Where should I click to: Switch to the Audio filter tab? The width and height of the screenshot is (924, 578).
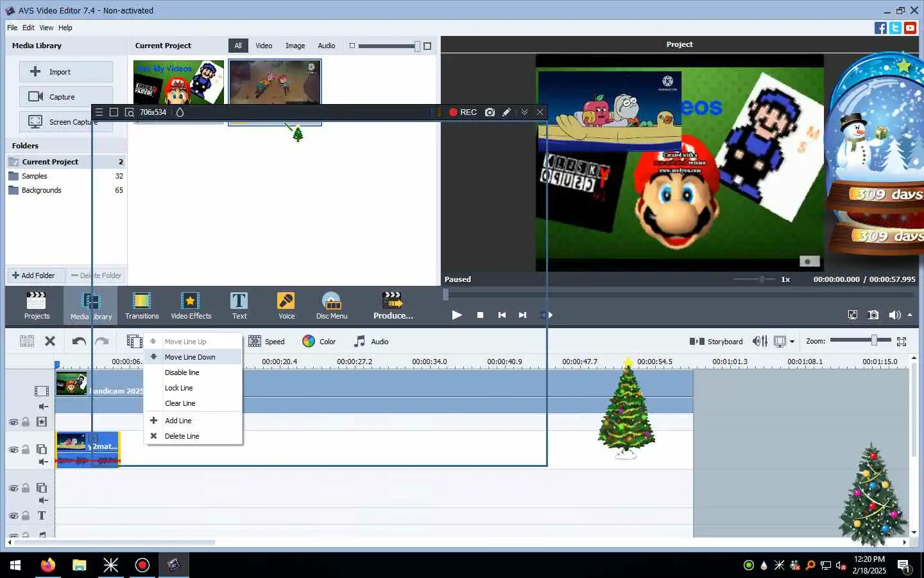tap(326, 46)
